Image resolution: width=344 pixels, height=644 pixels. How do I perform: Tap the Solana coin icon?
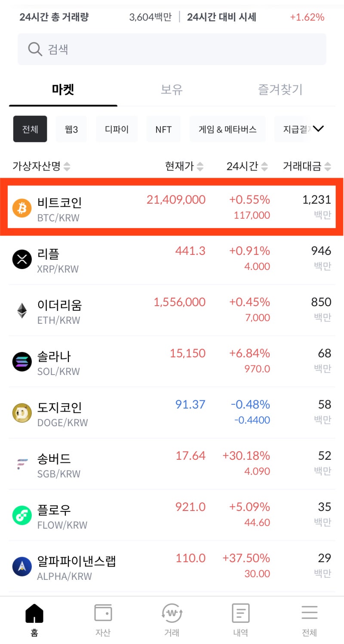point(21,361)
